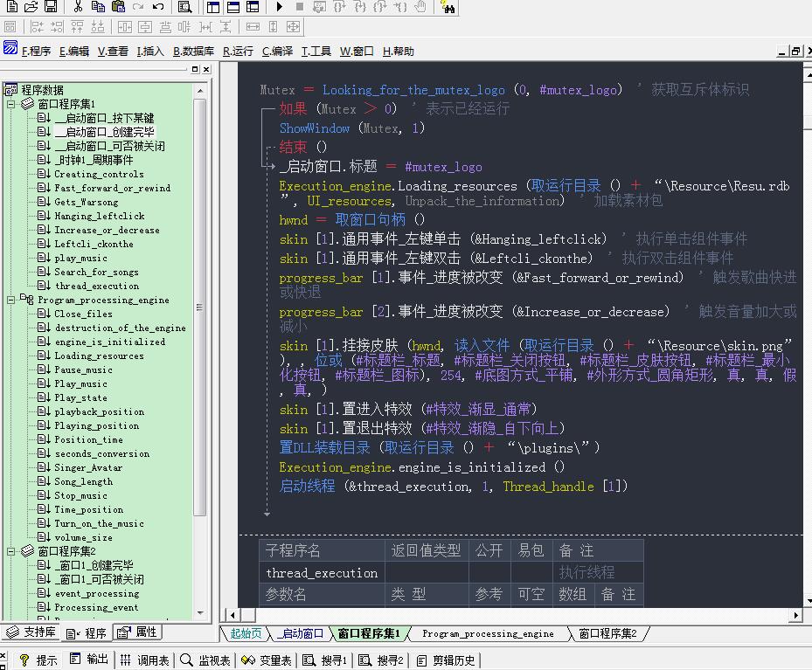Open the 监视表 panel tab
This screenshot has width=812, height=670.
point(206,660)
